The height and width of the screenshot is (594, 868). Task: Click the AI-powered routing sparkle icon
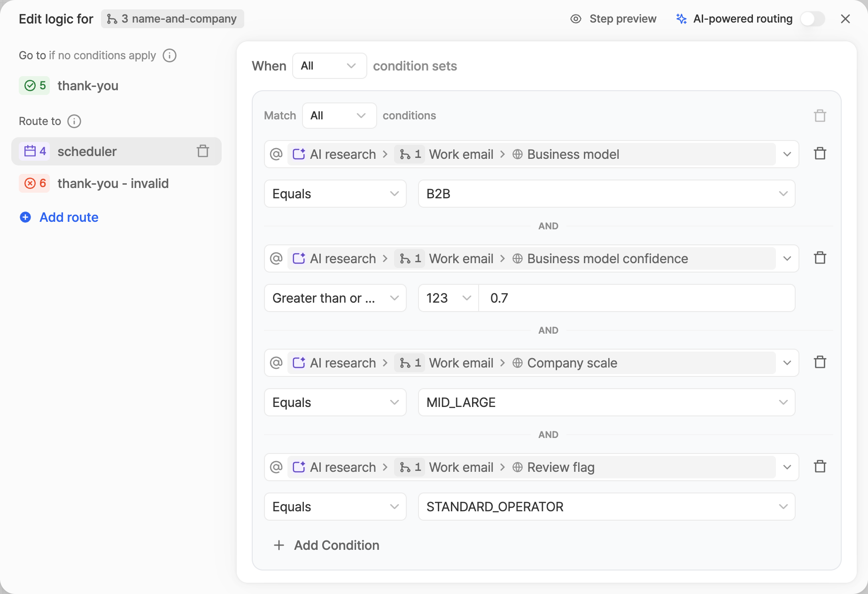tap(681, 19)
